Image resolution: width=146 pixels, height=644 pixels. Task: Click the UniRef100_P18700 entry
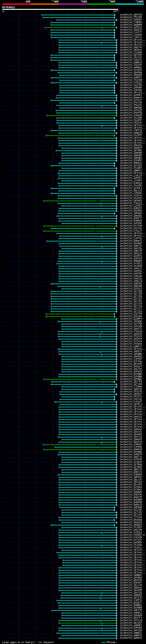(131, 196)
